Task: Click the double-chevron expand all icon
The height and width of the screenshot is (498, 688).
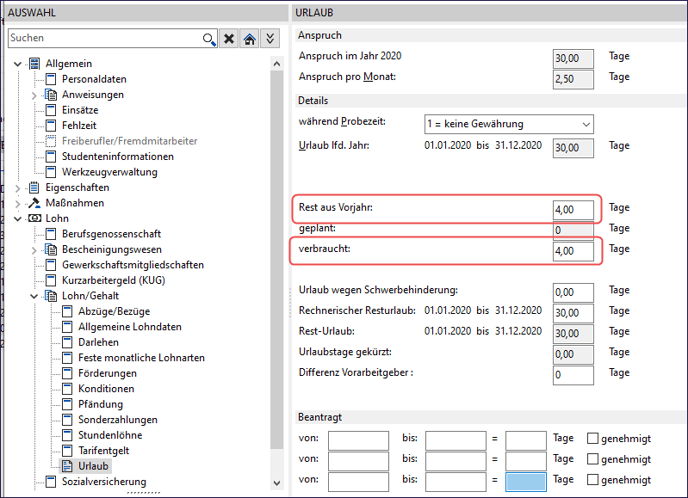Action: (270, 39)
